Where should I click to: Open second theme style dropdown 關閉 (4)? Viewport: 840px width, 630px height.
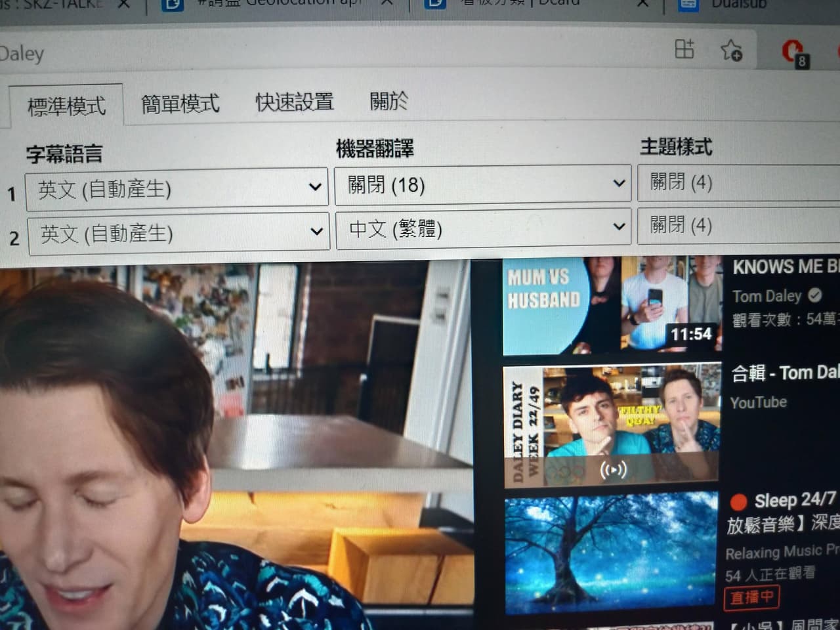click(739, 225)
